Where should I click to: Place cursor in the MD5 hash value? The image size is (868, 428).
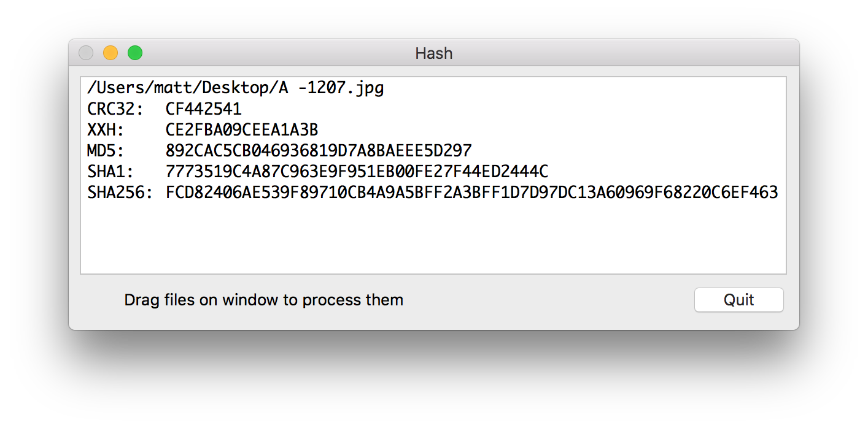coord(318,151)
